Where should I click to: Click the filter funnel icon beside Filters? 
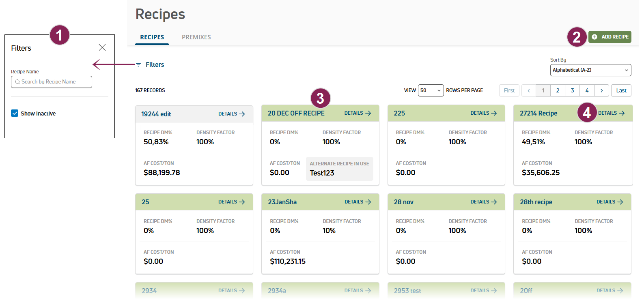tap(138, 65)
